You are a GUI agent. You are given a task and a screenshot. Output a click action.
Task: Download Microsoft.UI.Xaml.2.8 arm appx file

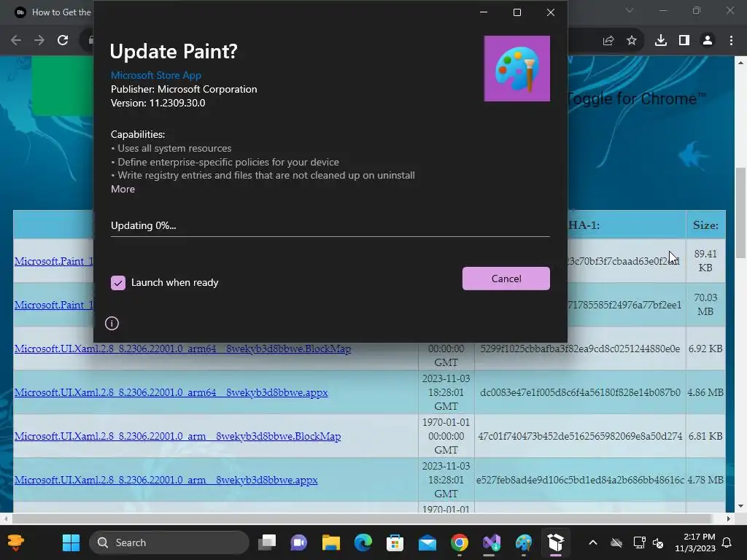tap(166, 480)
